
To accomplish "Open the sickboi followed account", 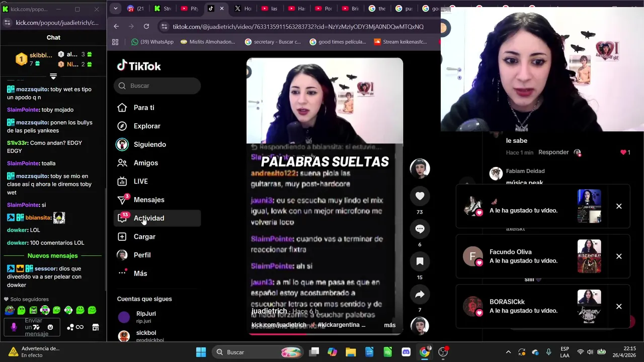I will [146, 336].
